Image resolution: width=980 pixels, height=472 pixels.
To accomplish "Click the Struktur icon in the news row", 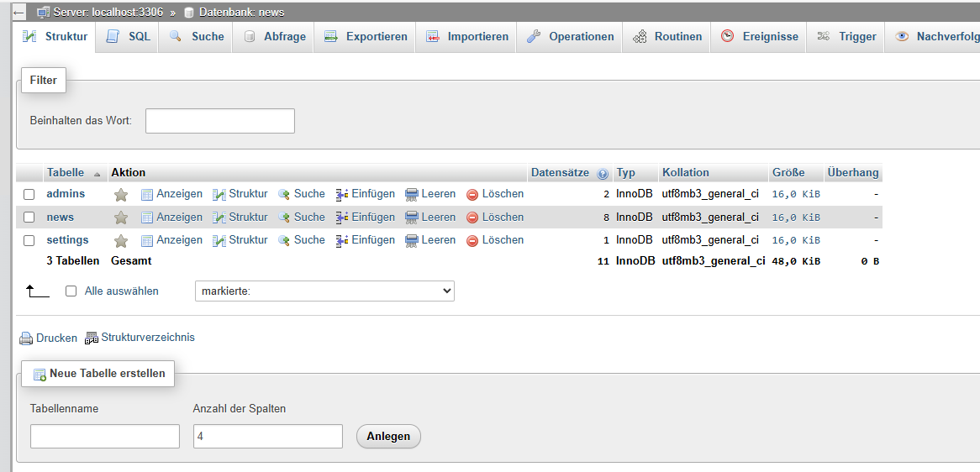I will 219,218.
